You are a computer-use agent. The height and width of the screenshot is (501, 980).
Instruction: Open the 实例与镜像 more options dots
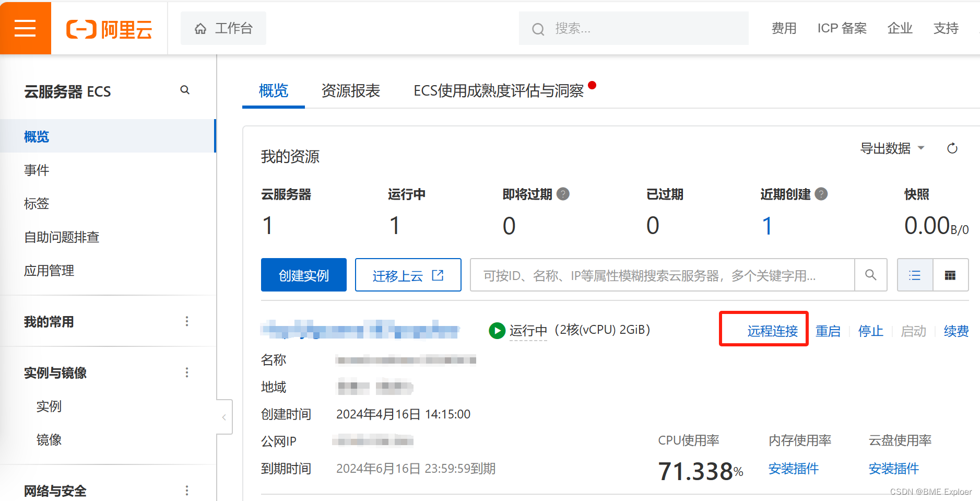(187, 372)
